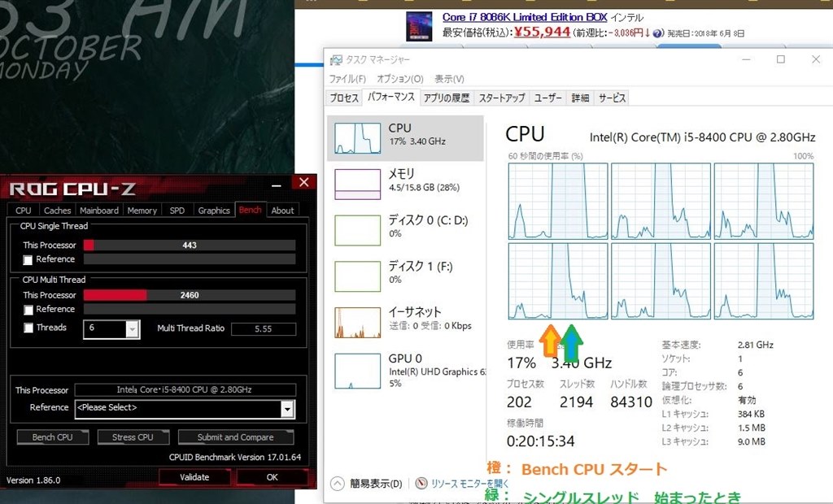Click the Version 1.86.0 text
This screenshot has height=504, width=833.
point(33,480)
